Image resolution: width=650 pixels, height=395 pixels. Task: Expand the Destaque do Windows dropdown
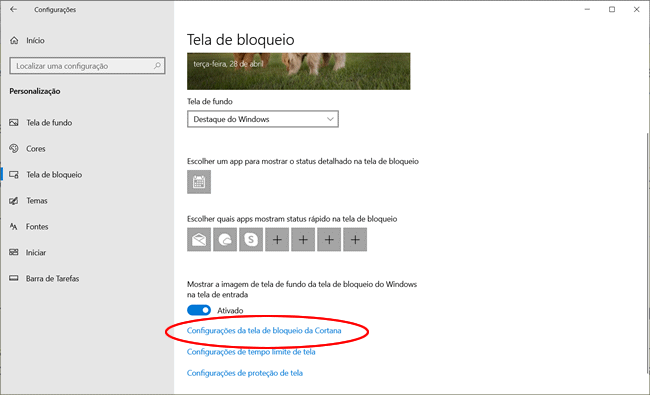click(263, 119)
